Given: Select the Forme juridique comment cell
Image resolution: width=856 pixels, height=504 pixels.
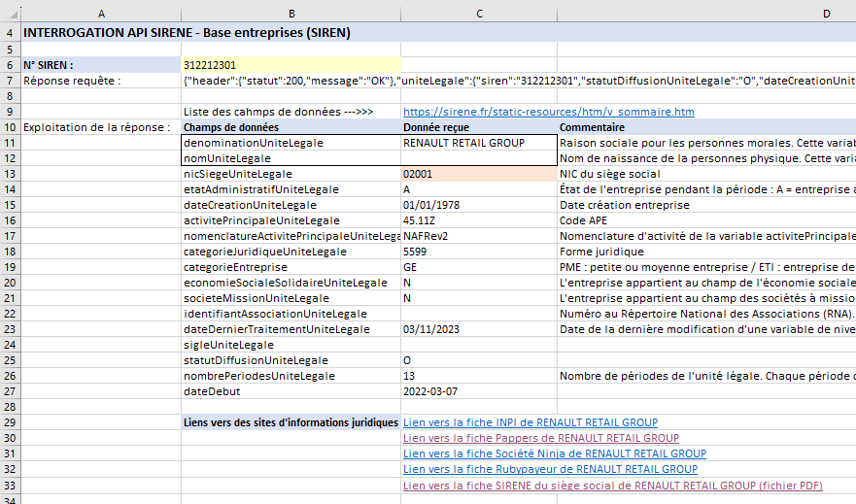Looking at the screenshot, I should click(x=706, y=252).
